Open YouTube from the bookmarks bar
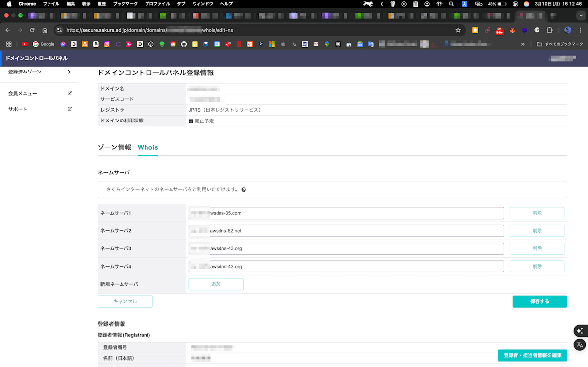 tap(24, 44)
